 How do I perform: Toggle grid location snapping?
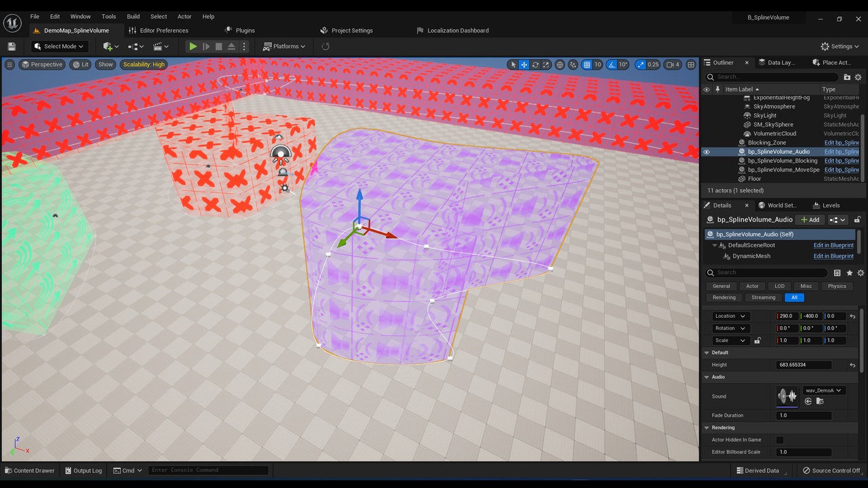pyautogui.click(x=587, y=64)
